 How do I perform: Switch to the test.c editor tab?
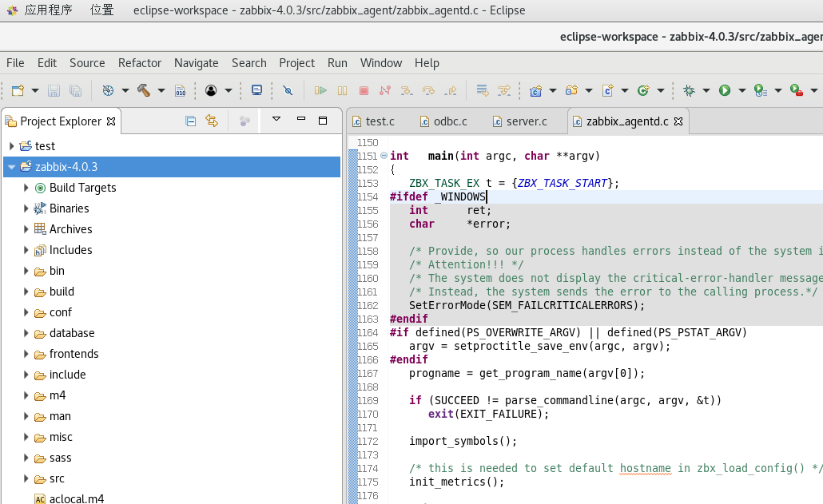pyautogui.click(x=373, y=121)
